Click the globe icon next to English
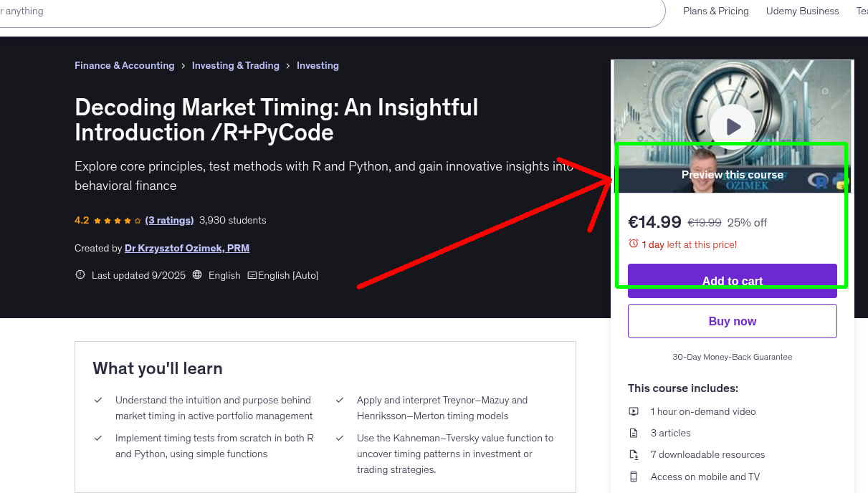Screen dimensions: 868x493 click(x=196, y=274)
